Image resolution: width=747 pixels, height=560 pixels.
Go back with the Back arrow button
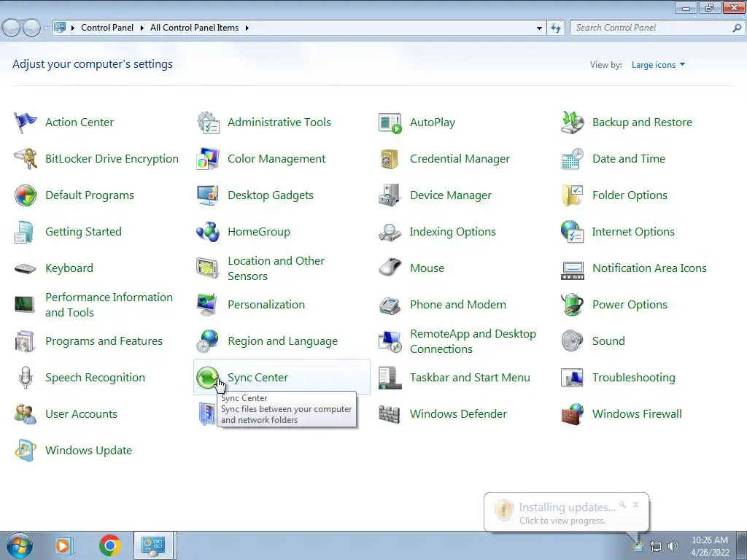[12, 28]
